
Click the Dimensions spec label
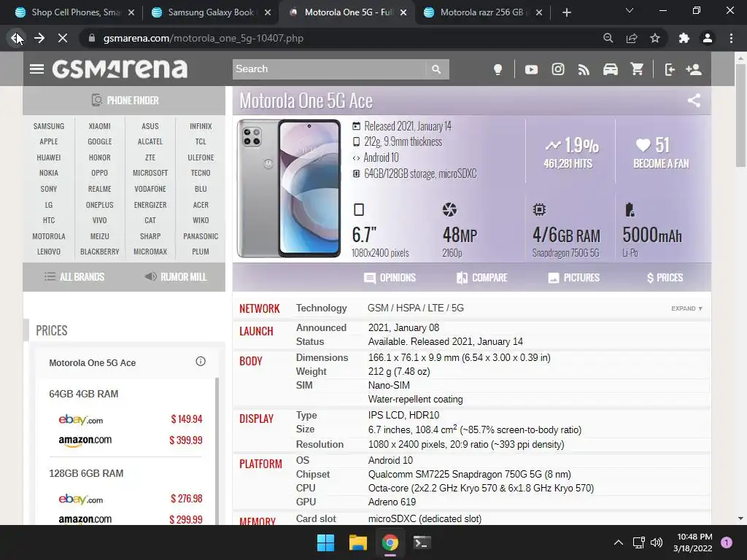pyautogui.click(x=322, y=357)
